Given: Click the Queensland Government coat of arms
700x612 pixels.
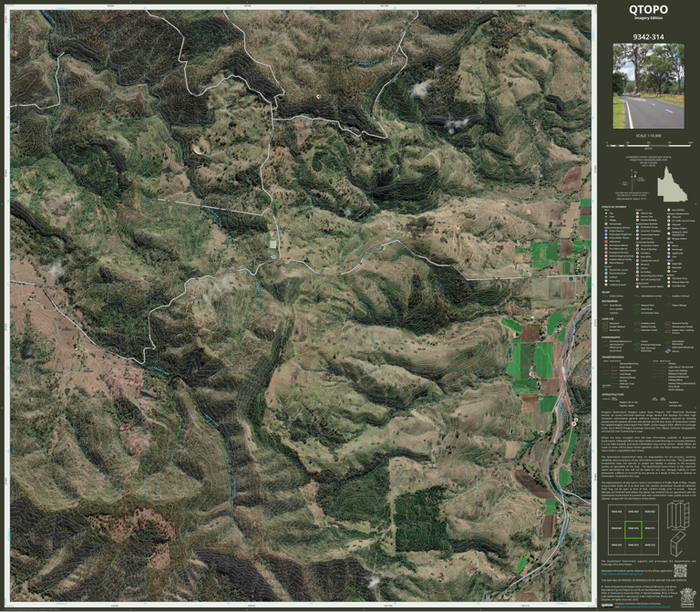Looking at the screenshot, I should 688,597.
